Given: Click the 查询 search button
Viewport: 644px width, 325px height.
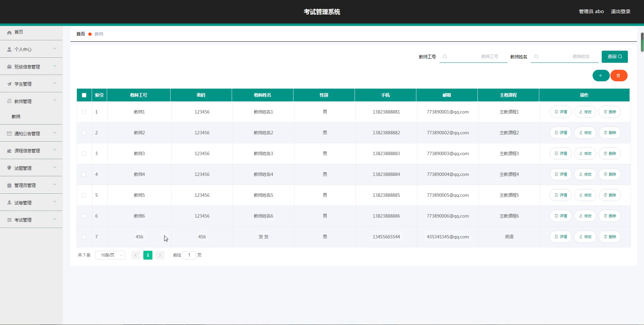Looking at the screenshot, I should (614, 56).
